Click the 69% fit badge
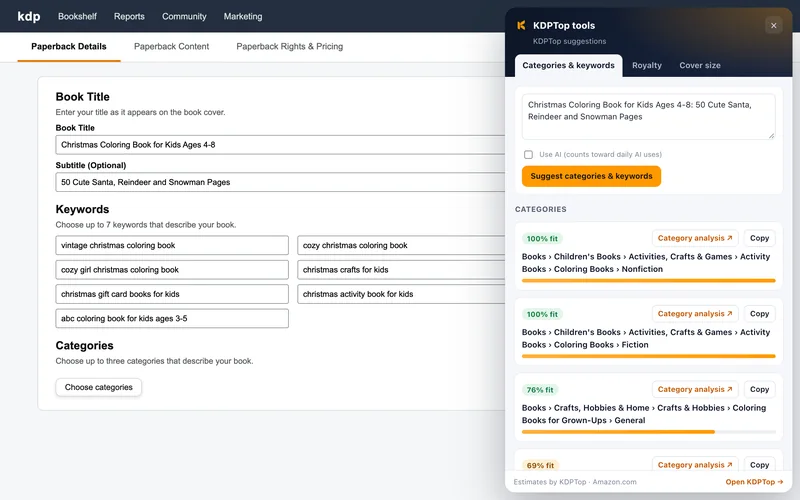The width and height of the screenshot is (800, 500). [x=540, y=465]
